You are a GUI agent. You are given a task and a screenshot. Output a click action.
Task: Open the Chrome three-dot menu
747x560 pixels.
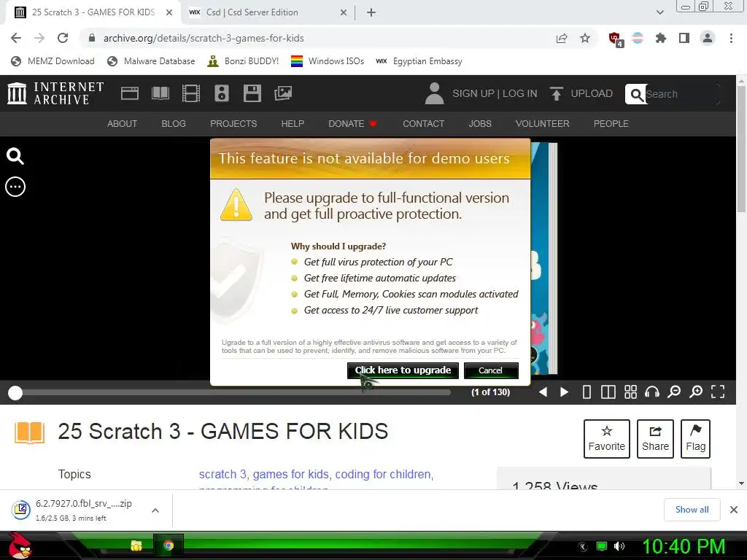pyautogui.click(x=731, y=38)
